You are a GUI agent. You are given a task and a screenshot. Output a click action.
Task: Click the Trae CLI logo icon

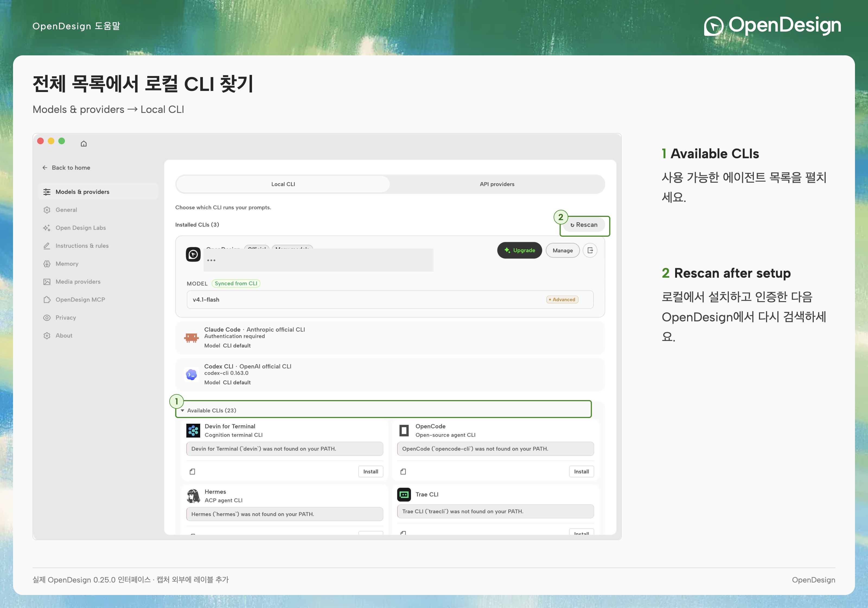click(404, 495)
